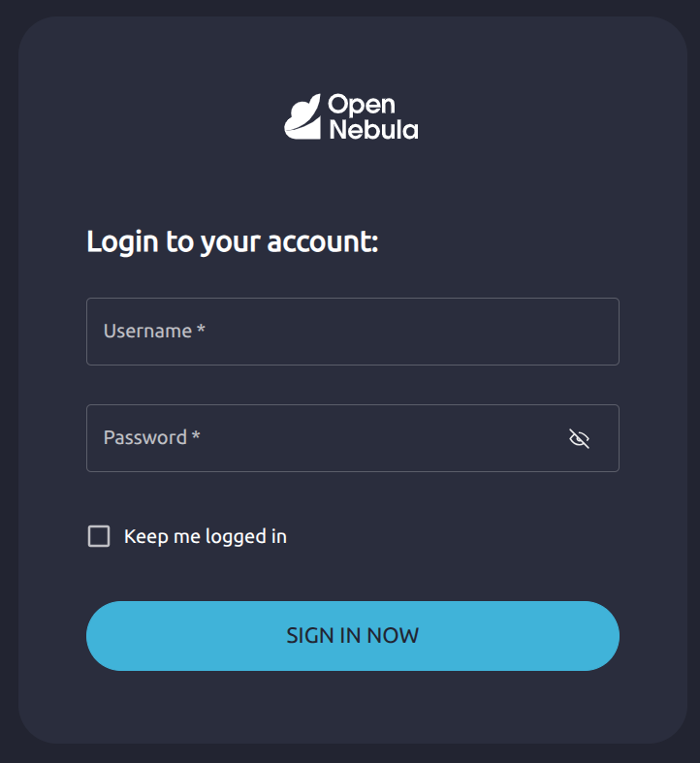Image resolution: width=700 pixels, height=763 pixels.
Task: Click the OpenNebula cloud logo icon
Action: 302,117
